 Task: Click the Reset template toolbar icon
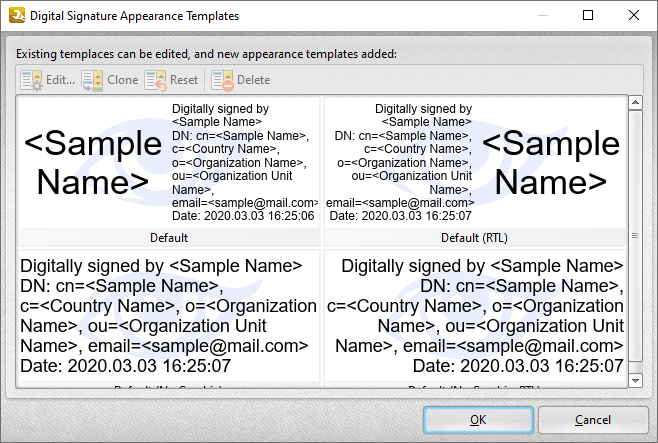point(155,80)
